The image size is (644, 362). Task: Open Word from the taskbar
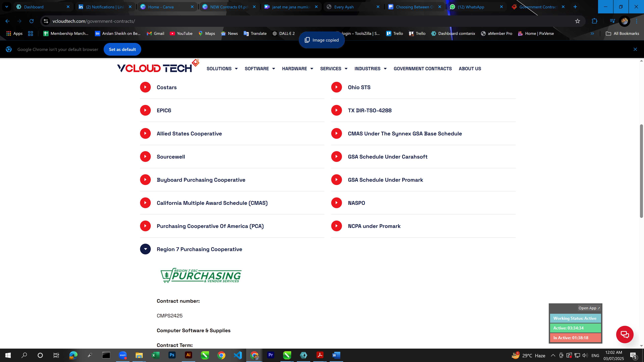[x=336, y=355]
